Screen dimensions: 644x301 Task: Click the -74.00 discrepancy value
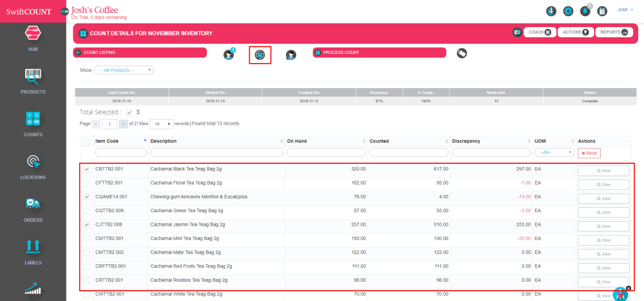(x=524, y=197)
